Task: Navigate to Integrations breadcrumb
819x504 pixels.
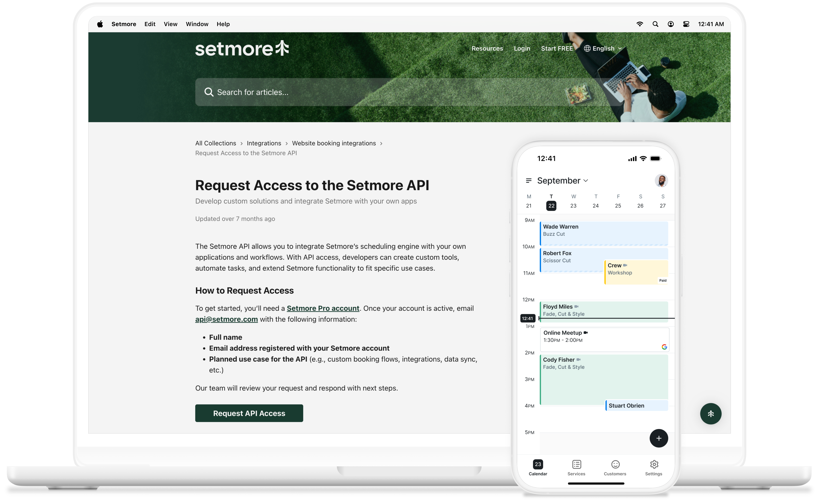Action: (264, 143)
